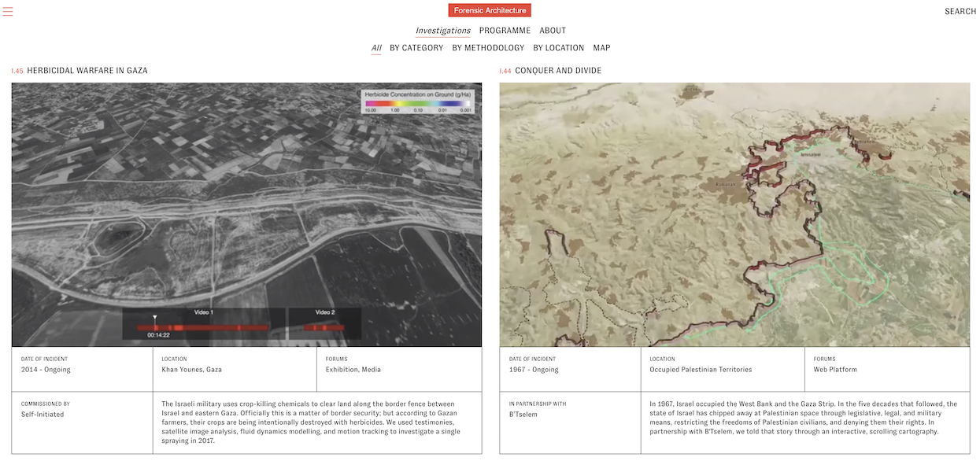Click the herbicide concentration color legend
980x472 pixels.
pyautogui.click(x=417, y=102)
